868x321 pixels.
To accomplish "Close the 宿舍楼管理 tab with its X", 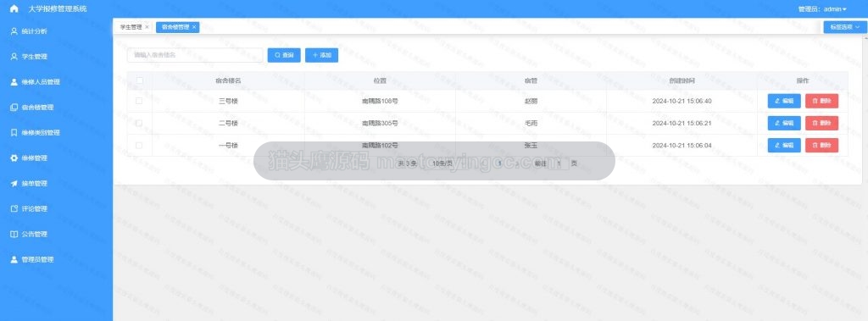I will coord(194,27).
